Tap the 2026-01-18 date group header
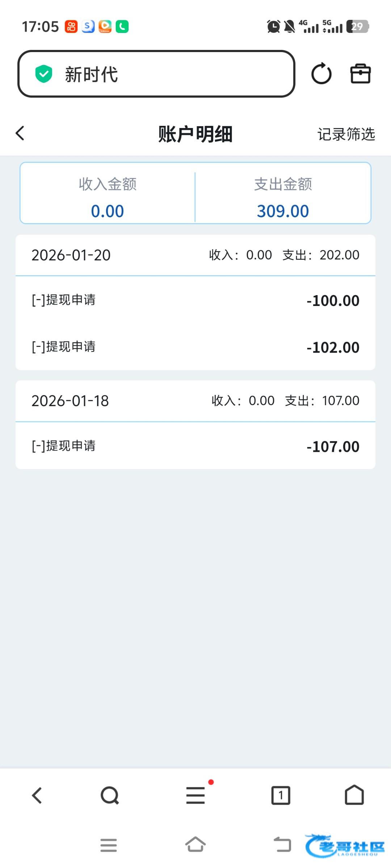This screenshot has height=868, width=391. [195, 401]
